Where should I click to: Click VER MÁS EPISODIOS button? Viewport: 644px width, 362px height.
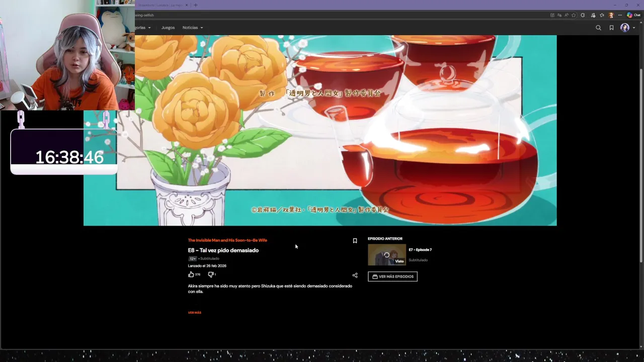(392, 277)
